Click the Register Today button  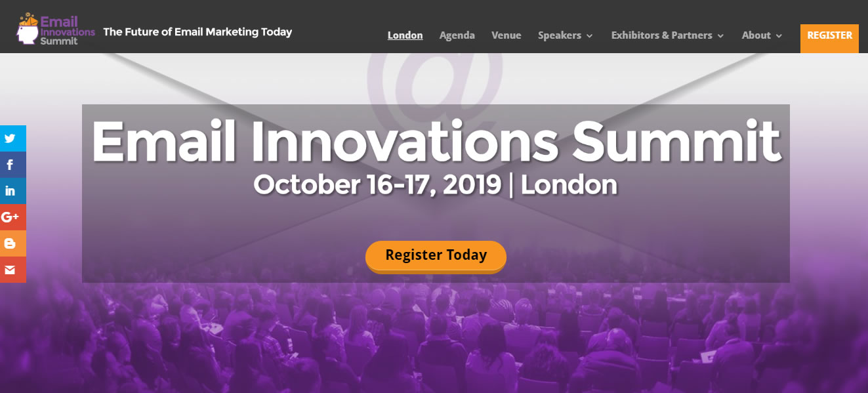point(435,255)
